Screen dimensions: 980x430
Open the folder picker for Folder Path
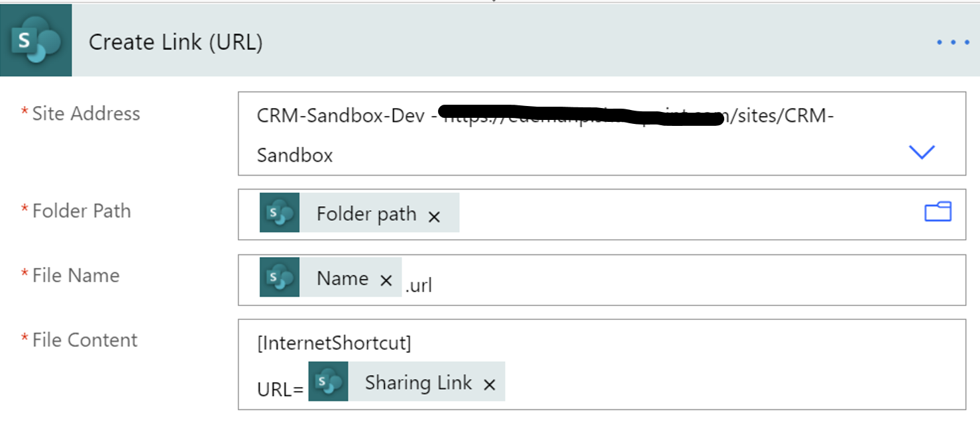pos(937,212)
